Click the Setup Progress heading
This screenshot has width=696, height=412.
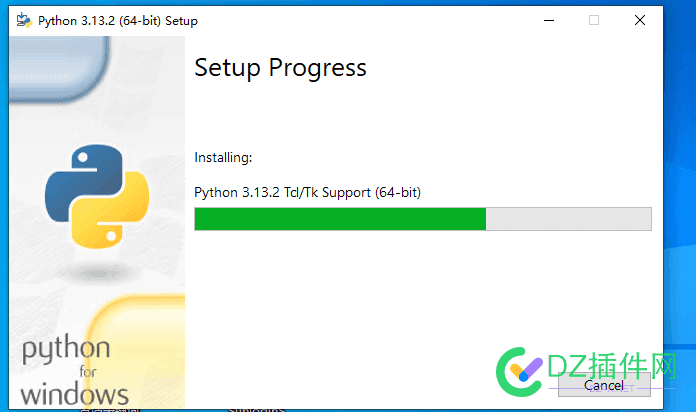coord(281,68)
